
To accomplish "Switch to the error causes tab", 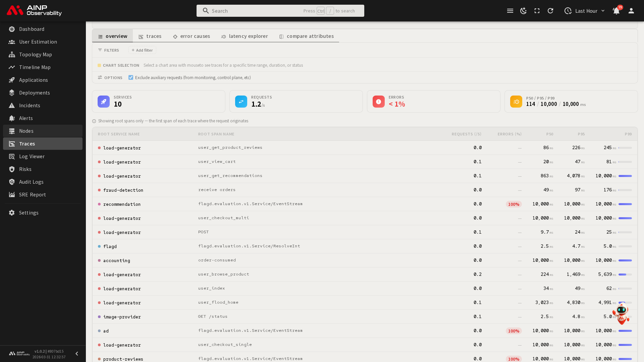I will pyautogui.click(x=192, y=36).
